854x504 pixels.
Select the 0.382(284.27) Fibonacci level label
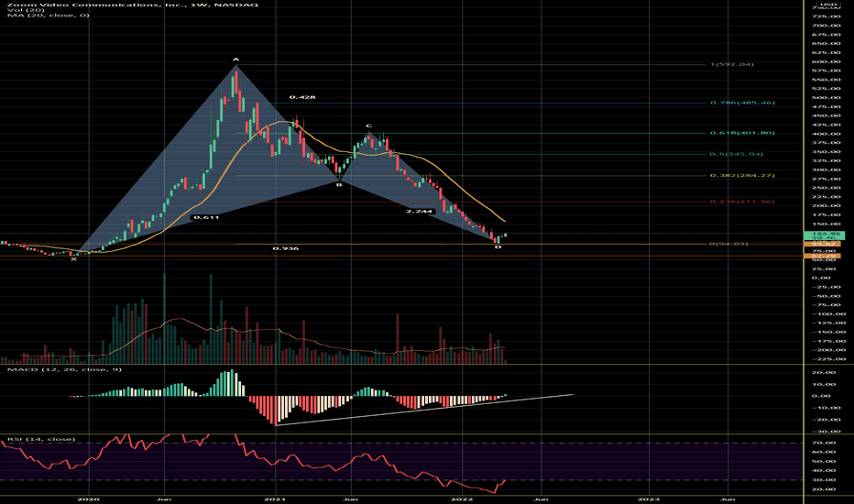coord(742,175)
